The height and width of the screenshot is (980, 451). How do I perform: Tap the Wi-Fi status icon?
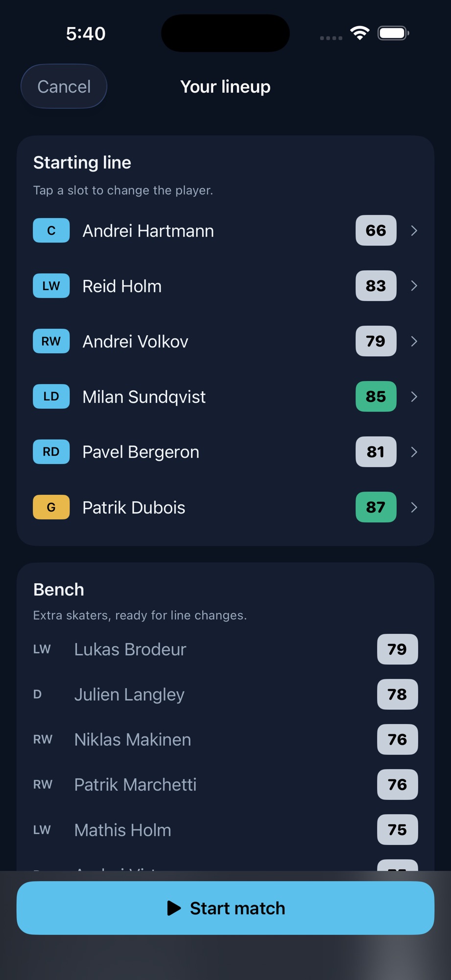tap(360, 33)
